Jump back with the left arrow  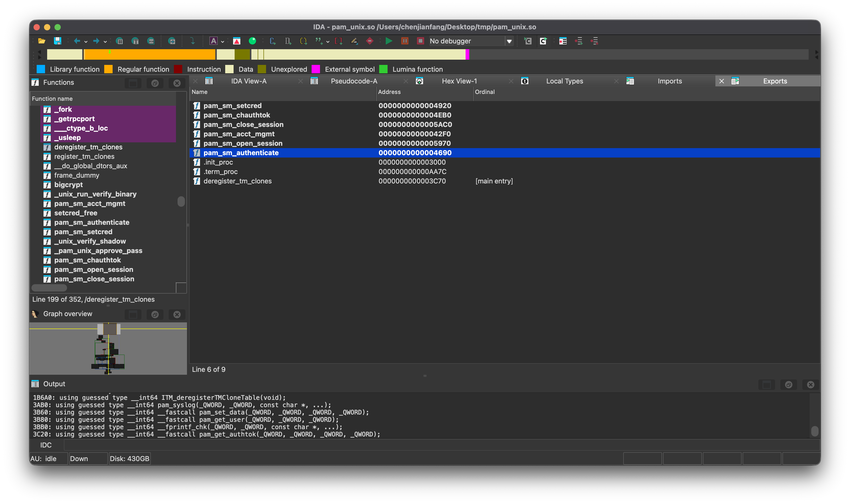tap(77, 41)
